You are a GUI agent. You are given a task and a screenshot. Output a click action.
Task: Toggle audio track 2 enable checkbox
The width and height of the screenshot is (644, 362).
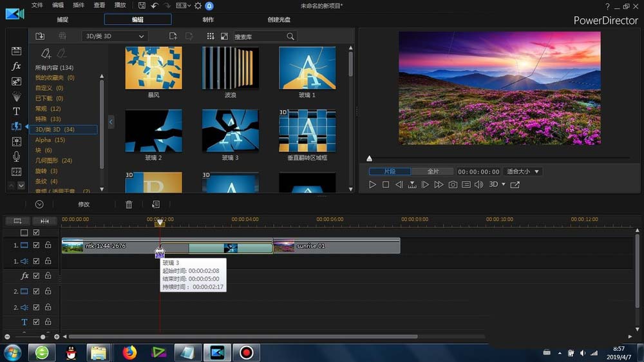[36, 307]
